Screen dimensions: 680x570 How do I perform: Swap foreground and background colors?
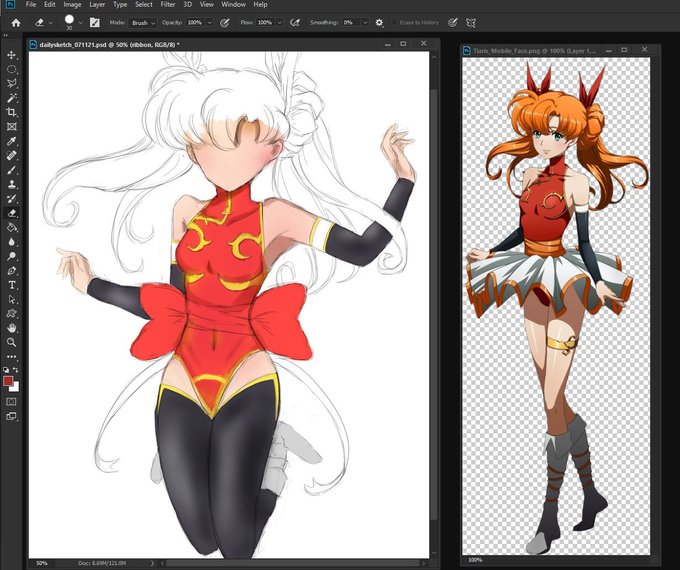point(16,370)
